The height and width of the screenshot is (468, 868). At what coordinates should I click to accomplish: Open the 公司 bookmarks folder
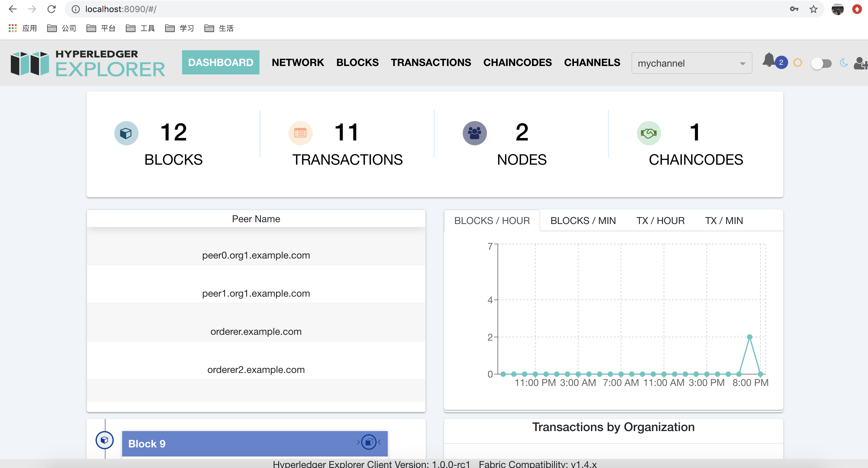tap(62, 28)
